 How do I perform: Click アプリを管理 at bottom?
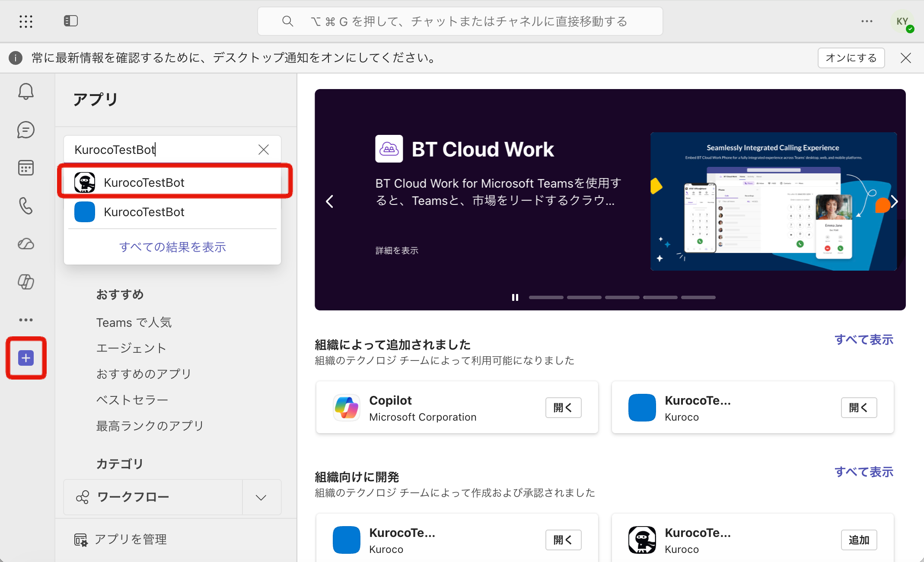pos(121,540)
